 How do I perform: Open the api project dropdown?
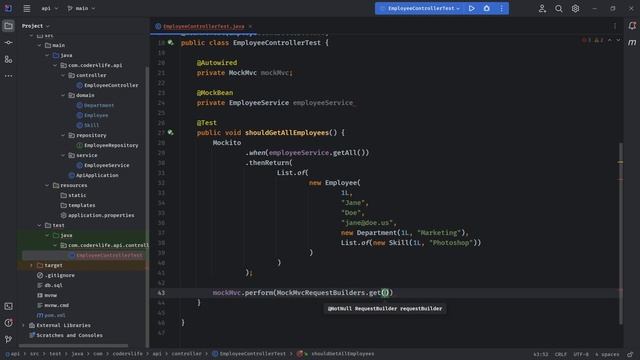coord(50,8)
